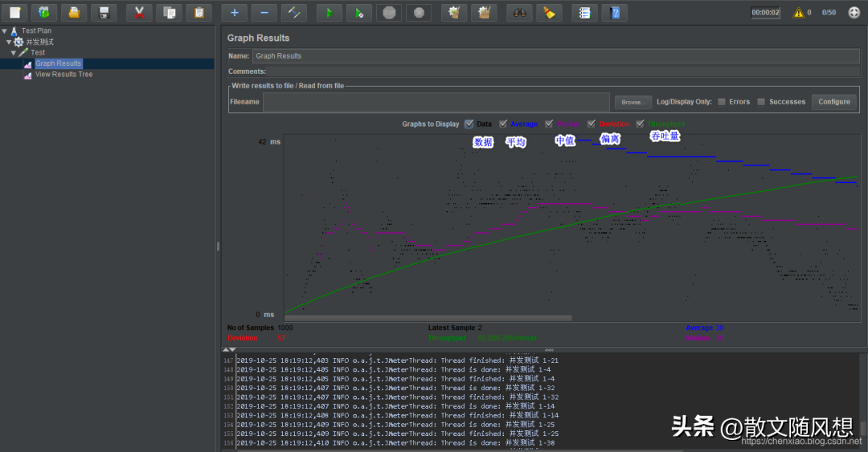Toggle the Median graph checkbox
The width and height of the screenshot is (868, 452).
(549, 124)
